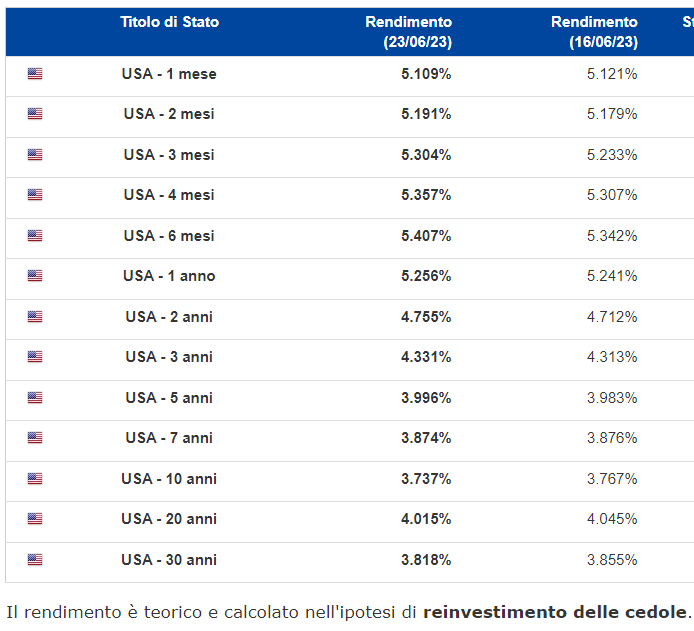Select the USA - 2 anni bond title

coord(169,317)
